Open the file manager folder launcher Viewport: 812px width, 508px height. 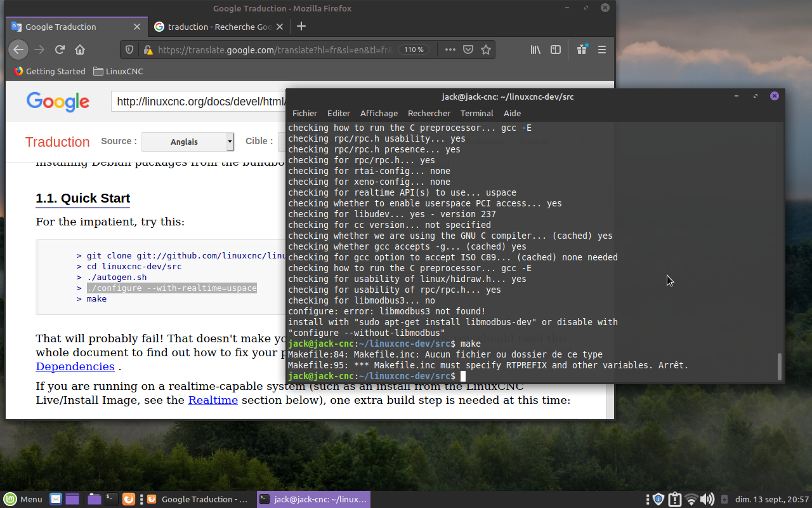(95, 499)
